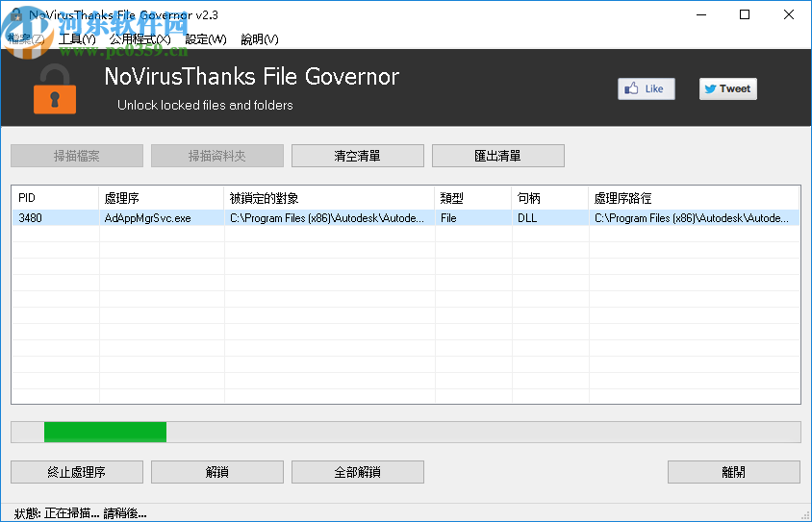Click the DLL handle cell

(x=550, y=218)
